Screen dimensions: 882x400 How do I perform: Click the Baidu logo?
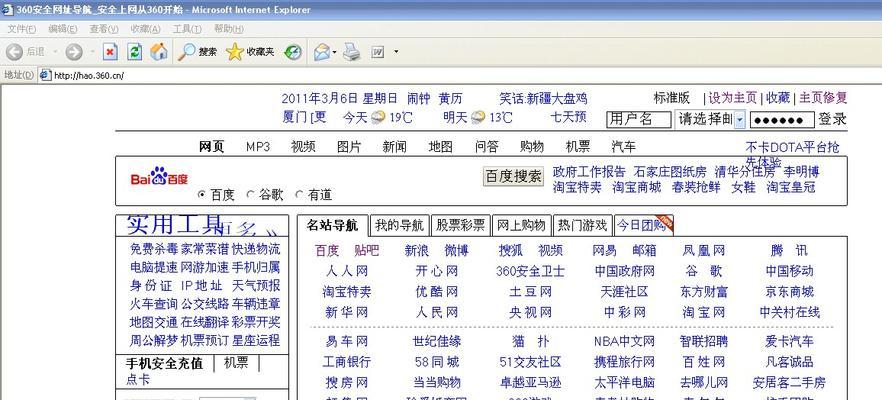(x=159, y=177)
